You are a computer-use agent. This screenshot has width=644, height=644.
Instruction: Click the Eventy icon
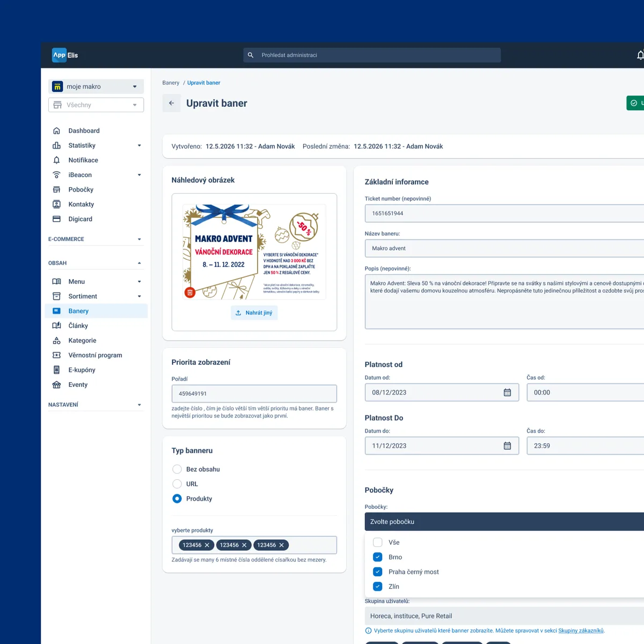click(x=56, y=385)
